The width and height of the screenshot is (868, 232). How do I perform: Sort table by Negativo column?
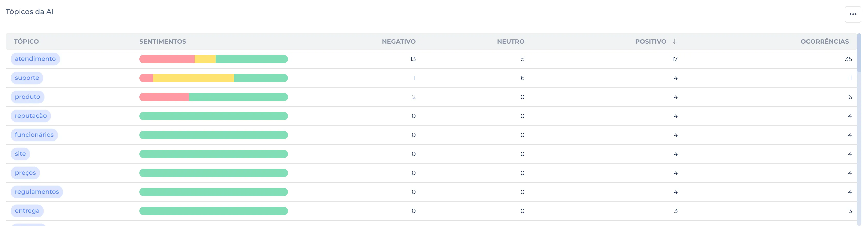398,41
